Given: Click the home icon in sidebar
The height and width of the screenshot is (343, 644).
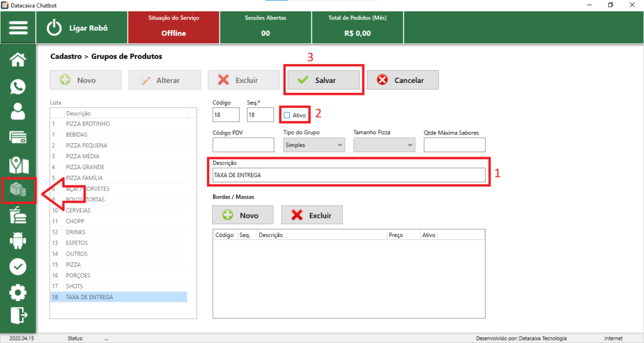Looking at the screenshot, I should click(x=18, y=60).
